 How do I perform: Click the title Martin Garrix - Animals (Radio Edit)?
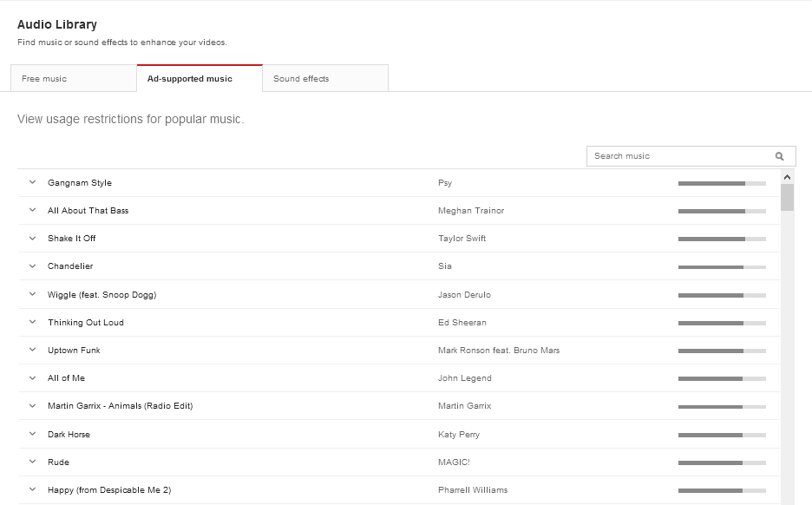tap(120, 406)
